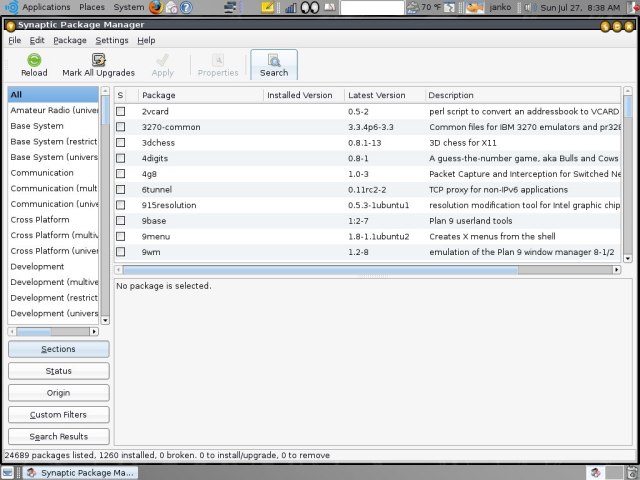640x480 pixels.
Task: Click the logout icon at panel edge
Action: click(634, 7)
